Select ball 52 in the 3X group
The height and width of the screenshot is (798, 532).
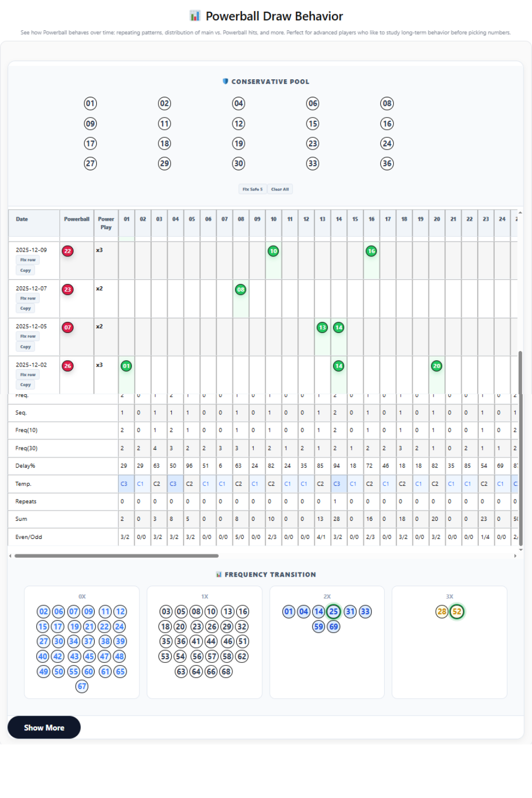(x=457, y=612)
